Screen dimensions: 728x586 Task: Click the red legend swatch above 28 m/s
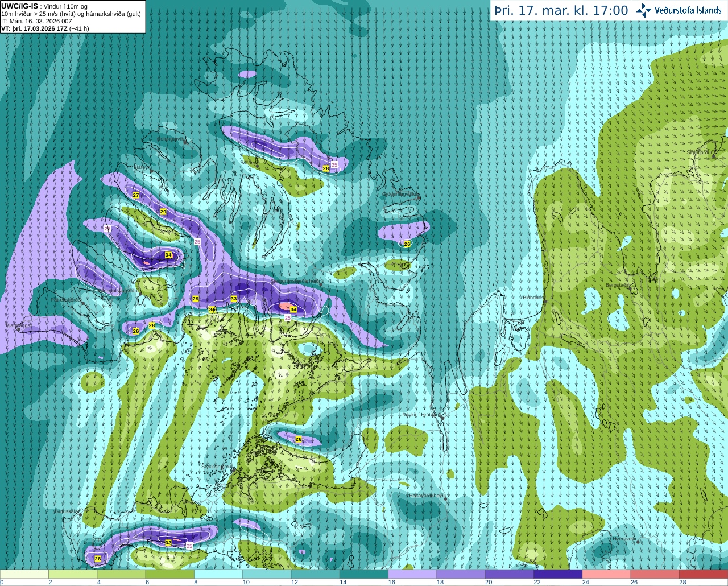tap(704, 574)
